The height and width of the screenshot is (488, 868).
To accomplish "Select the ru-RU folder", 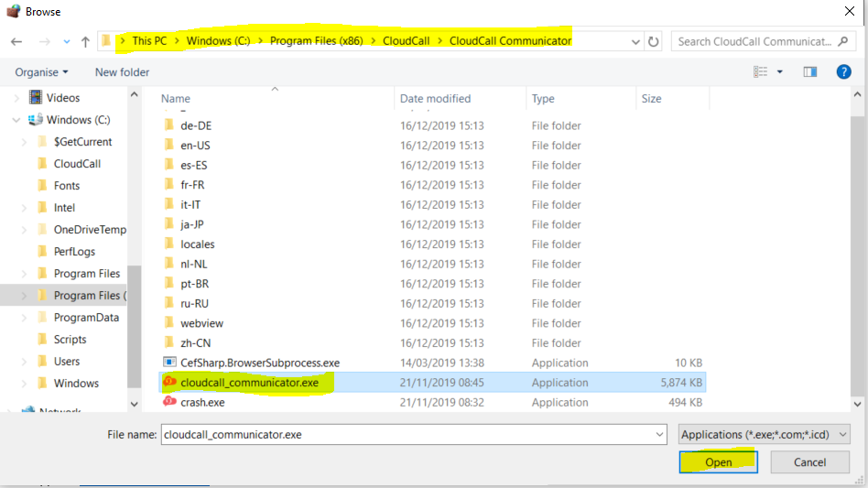I will point(194,304).
